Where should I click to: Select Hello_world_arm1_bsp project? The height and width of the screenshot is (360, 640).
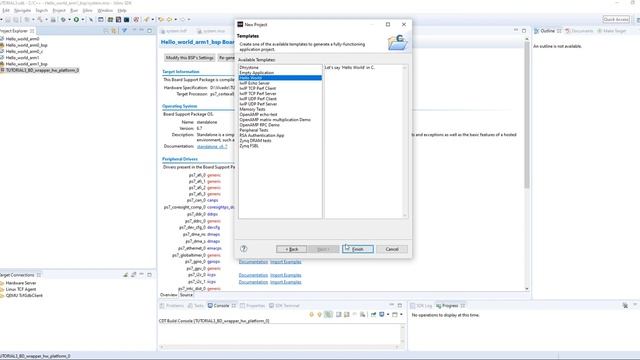click(x=27, y=64)
